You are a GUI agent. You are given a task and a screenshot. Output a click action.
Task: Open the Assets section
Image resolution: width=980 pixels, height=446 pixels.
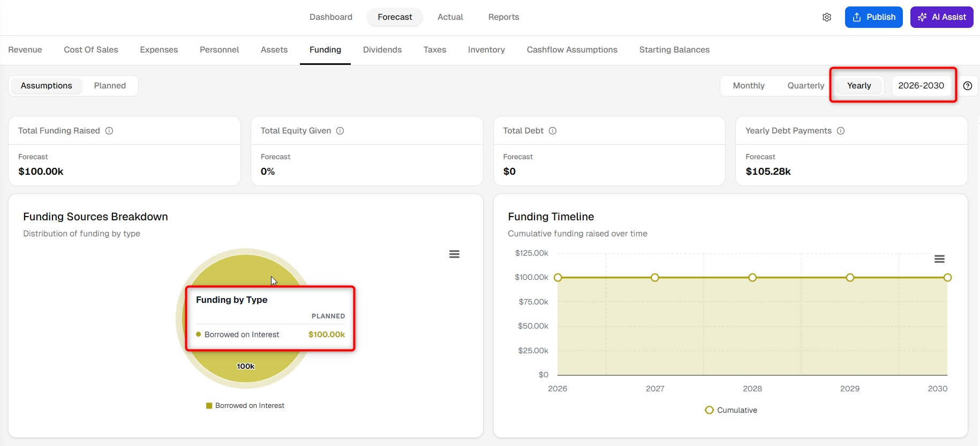pos(274,50)
